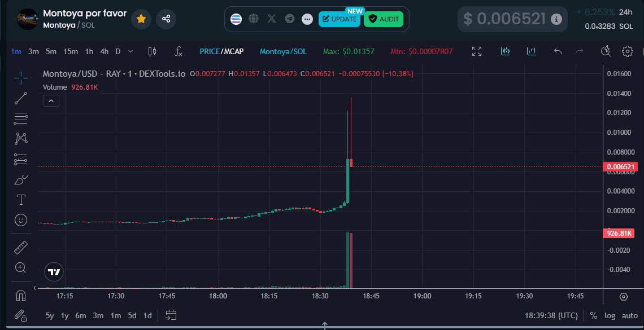This screenshot has height=330, width=644.
Task: Open the candlestick chart style selector
Action: (x=152, y=52)
